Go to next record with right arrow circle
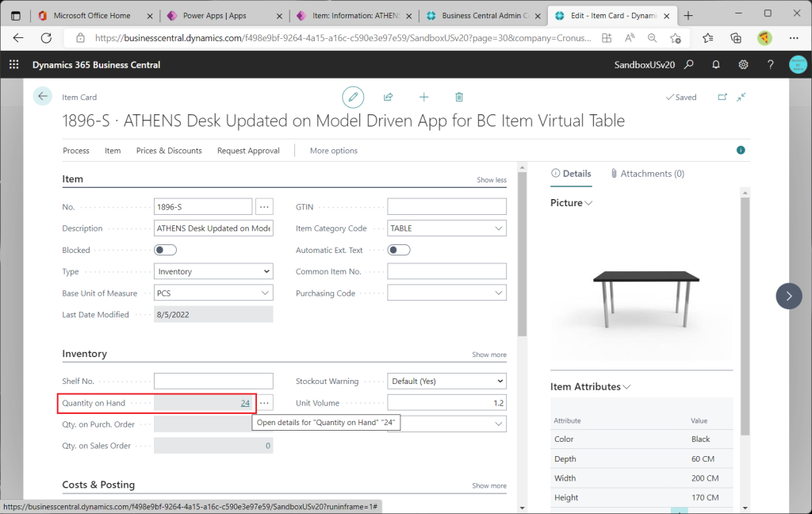 pos(789,296)
